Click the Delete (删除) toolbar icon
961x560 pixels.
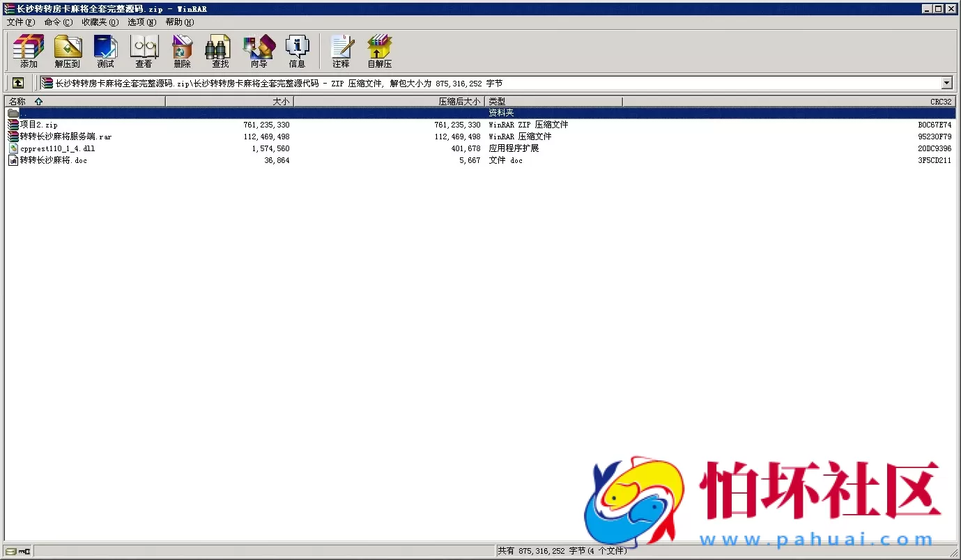[183, 52]
